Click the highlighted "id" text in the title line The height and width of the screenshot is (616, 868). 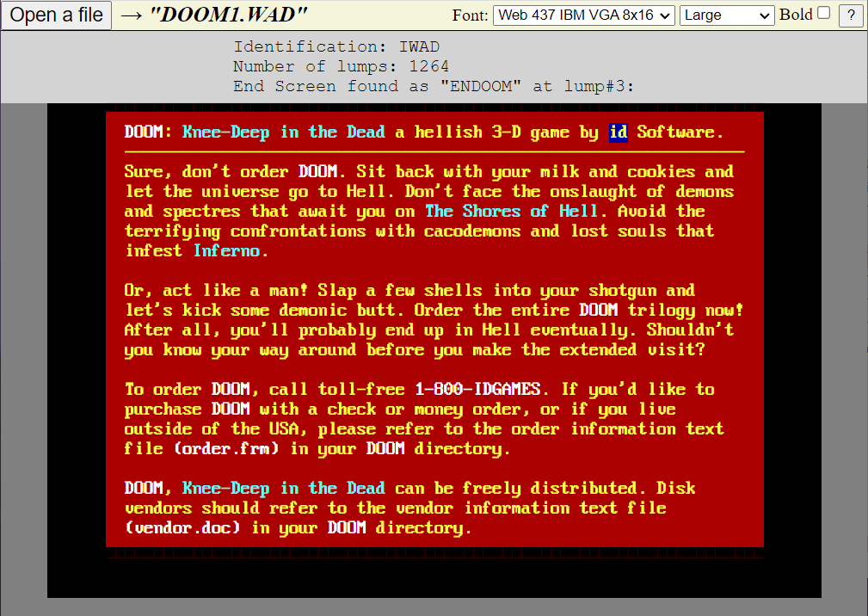click(x=618, y=132)
